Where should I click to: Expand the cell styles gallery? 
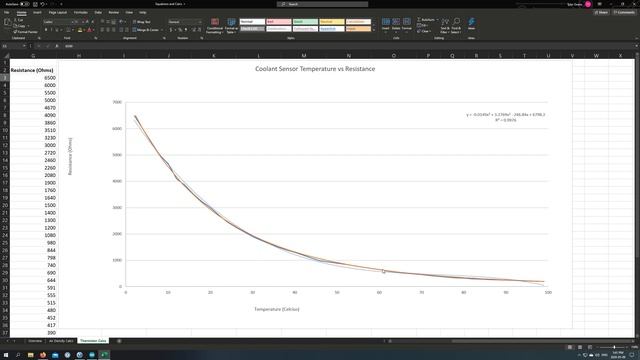coord(374,31)
